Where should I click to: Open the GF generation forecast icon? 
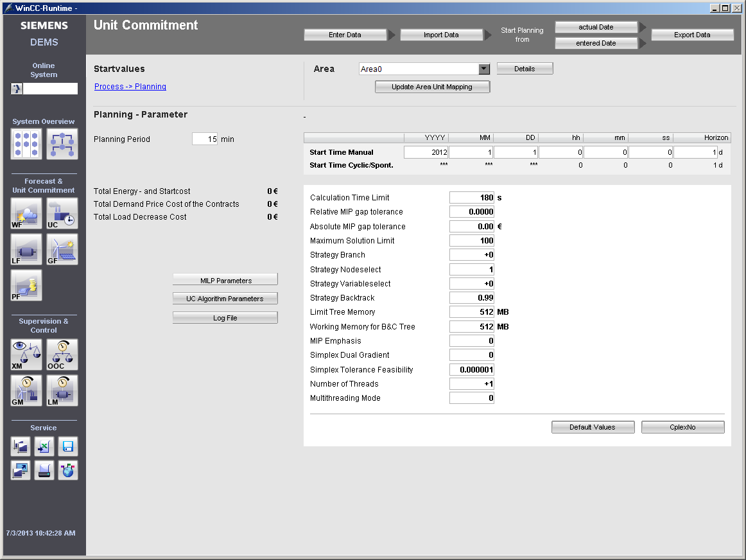click(x=62, y=249)
